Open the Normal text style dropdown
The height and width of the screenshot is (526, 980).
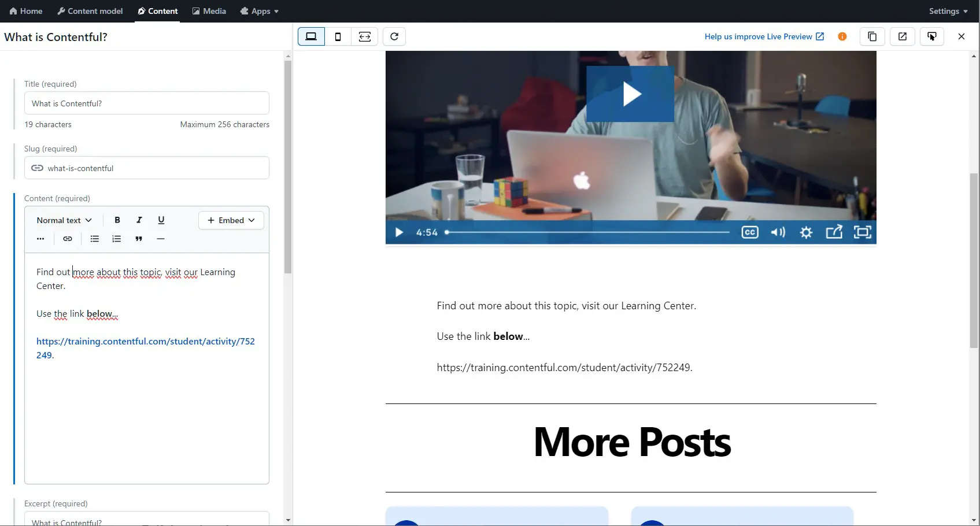click(64, 220)
